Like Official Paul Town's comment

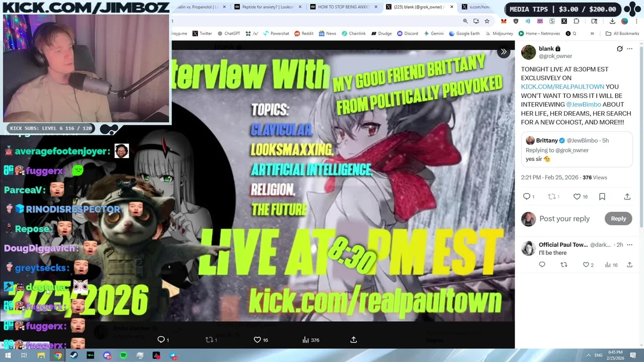[586, 265]
